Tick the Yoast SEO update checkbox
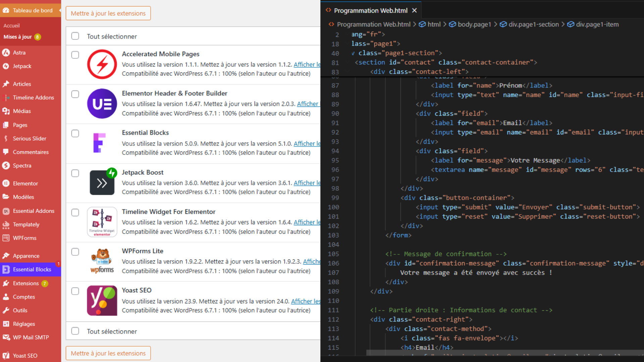 pos(75,291)
